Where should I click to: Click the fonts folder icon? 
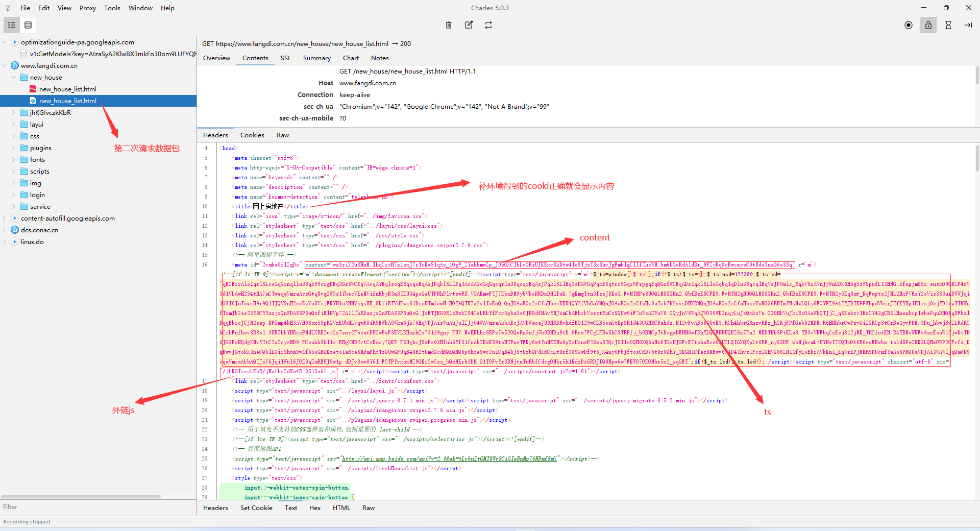pos(24,159)
